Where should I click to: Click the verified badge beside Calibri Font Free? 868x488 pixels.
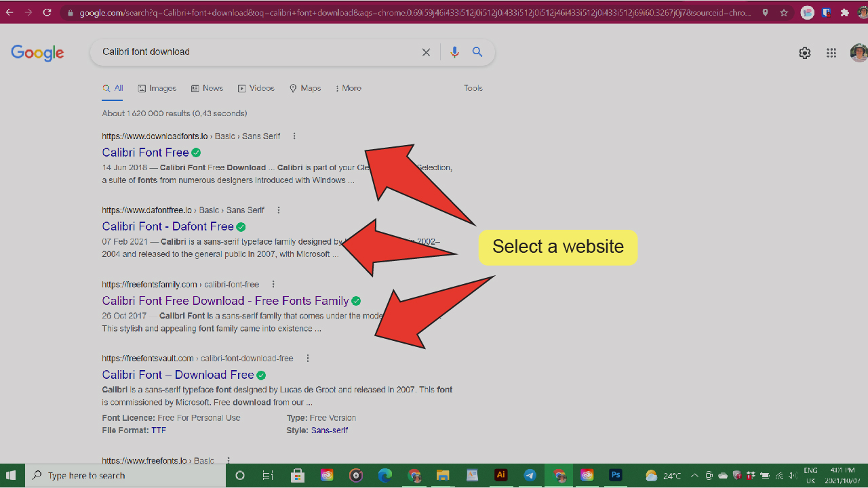(196, 152)
